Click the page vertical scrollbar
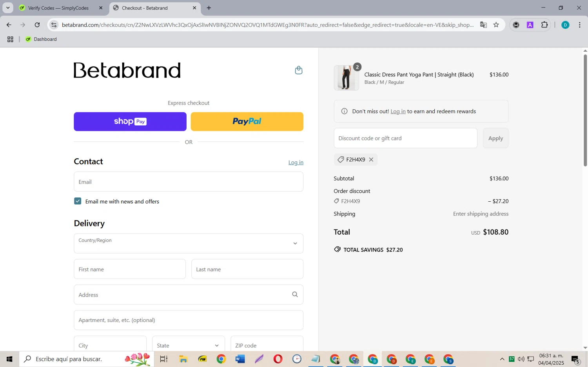This screenshot has height=367, width=588. [x=585, y=110]
